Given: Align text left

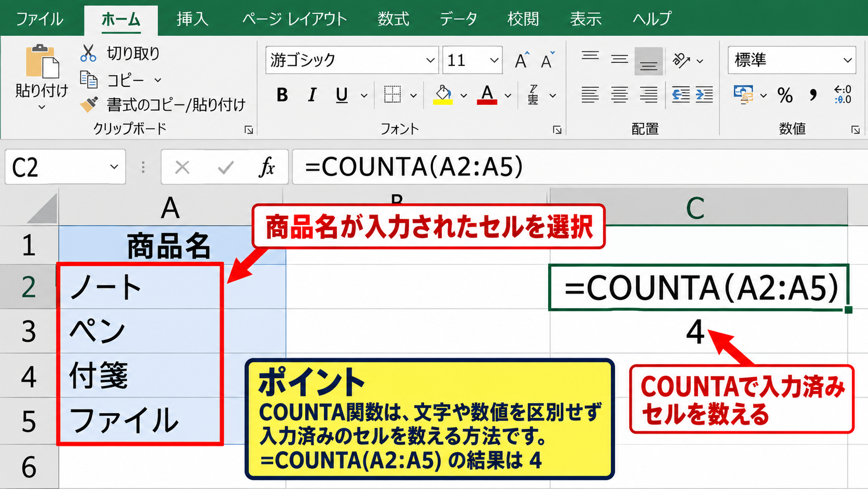Looking at the screenshot, I should 590,95.
